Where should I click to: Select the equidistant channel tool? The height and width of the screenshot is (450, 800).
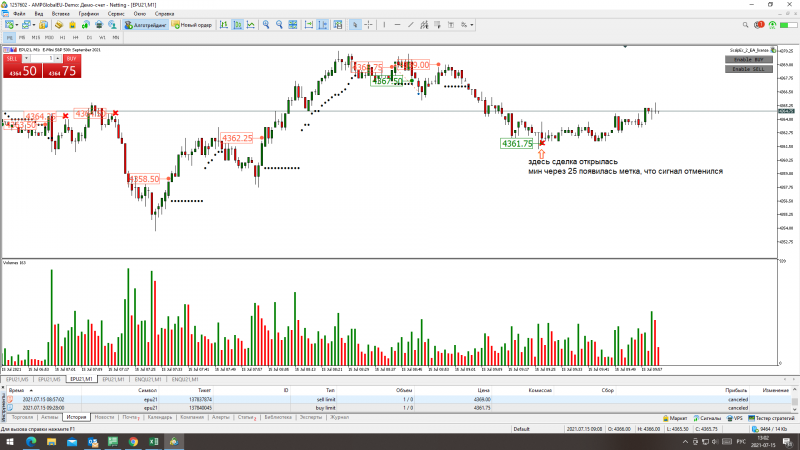click(424, 24)
